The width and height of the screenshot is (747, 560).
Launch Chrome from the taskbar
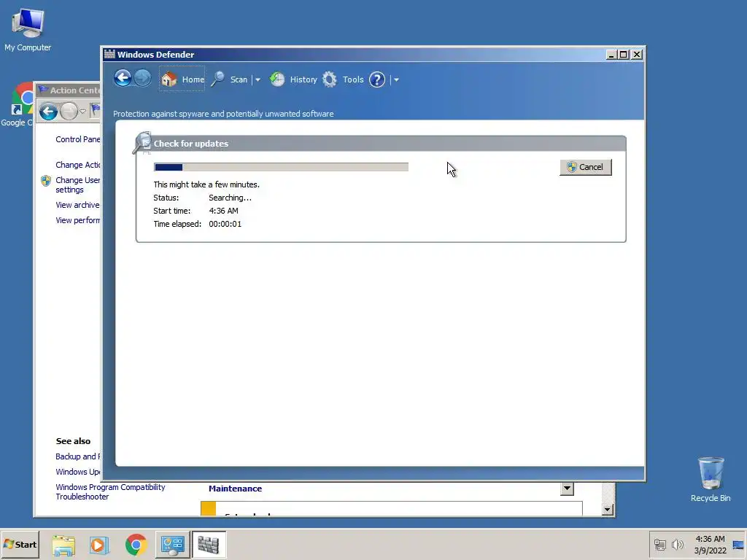click(x=136, y=545)
